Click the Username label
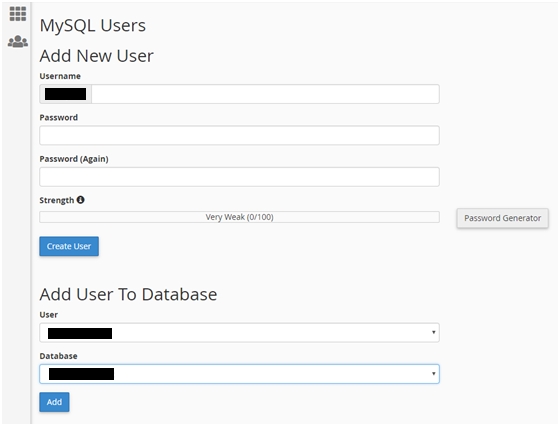 [x=60, y=76]
